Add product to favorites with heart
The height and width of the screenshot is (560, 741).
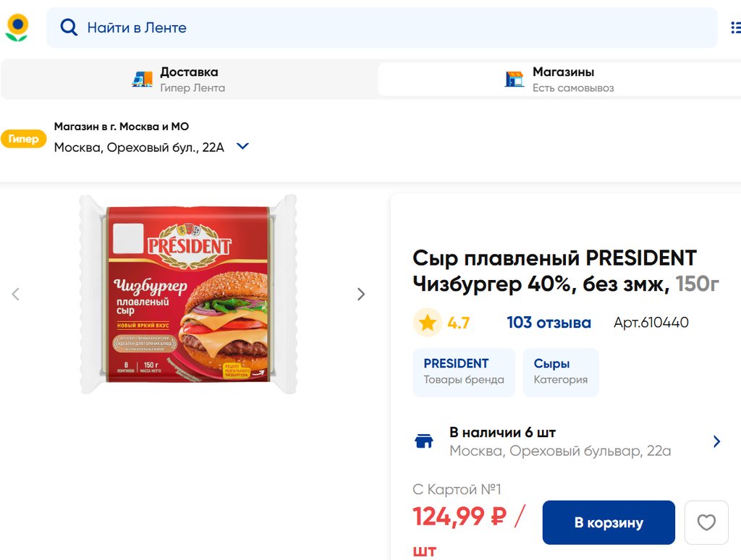(x=706, y=522)
